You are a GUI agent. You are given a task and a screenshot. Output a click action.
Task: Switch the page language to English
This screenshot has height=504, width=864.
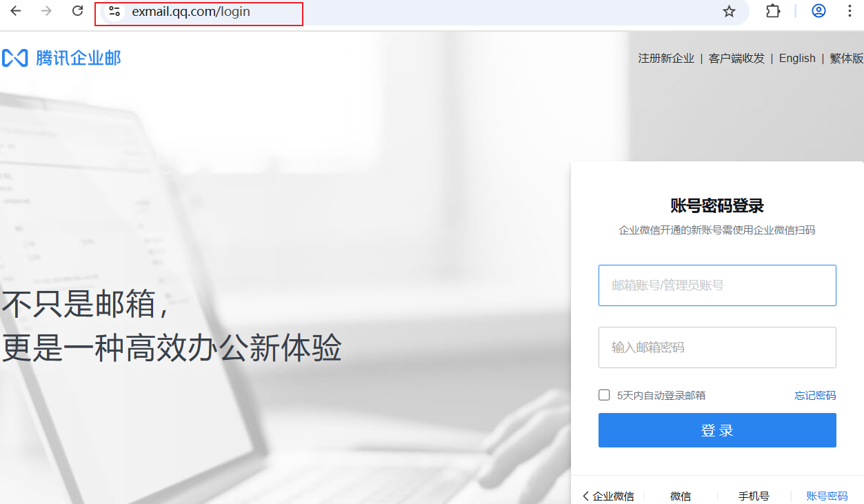click(x=796, y=58)
